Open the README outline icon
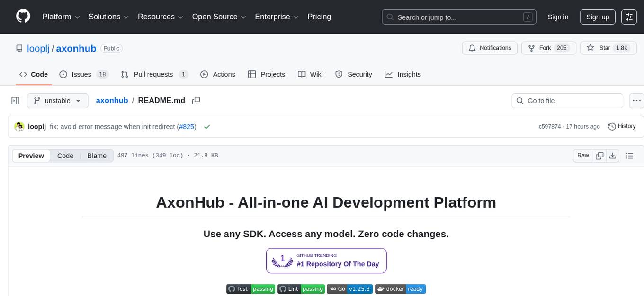644x296 pixels. pos(629,155)
